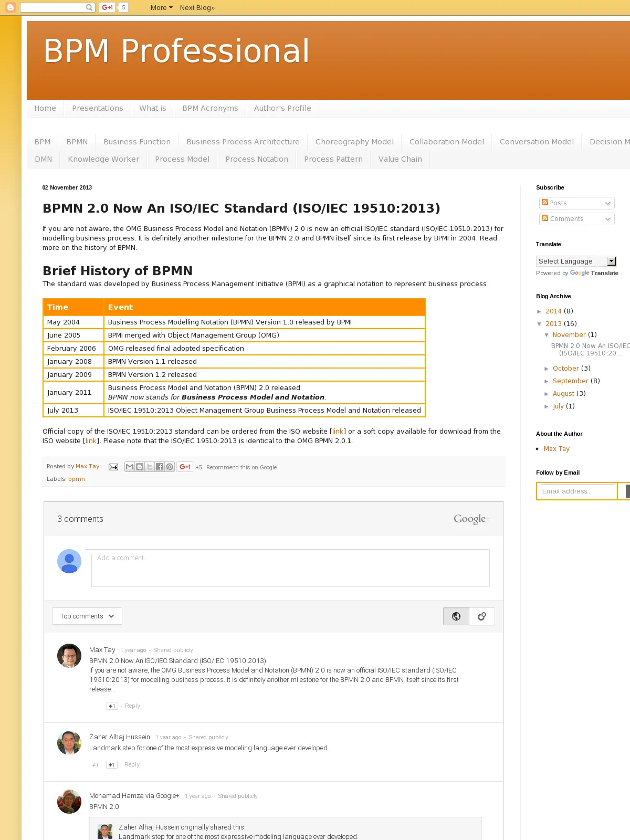Screen dimensions: 630x840
Task: Open Mohamad Hamza's profile photo
Action: coord(69,802)
